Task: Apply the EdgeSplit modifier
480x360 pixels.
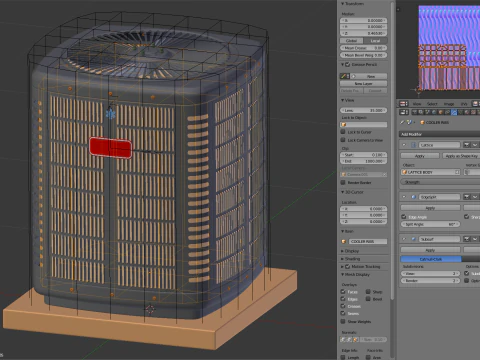Action: coord(430,208)
